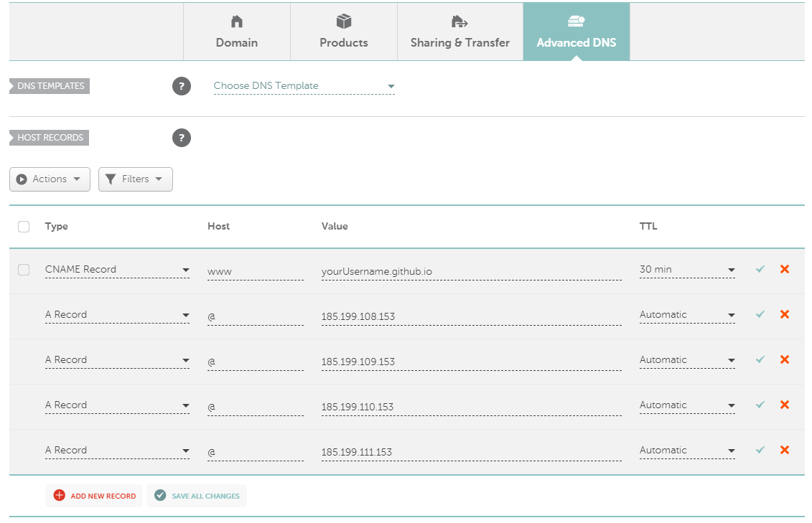Click Add New Record button
Image resolution: width=812 pixels, height=523 pixels.
tap(94, 496)
